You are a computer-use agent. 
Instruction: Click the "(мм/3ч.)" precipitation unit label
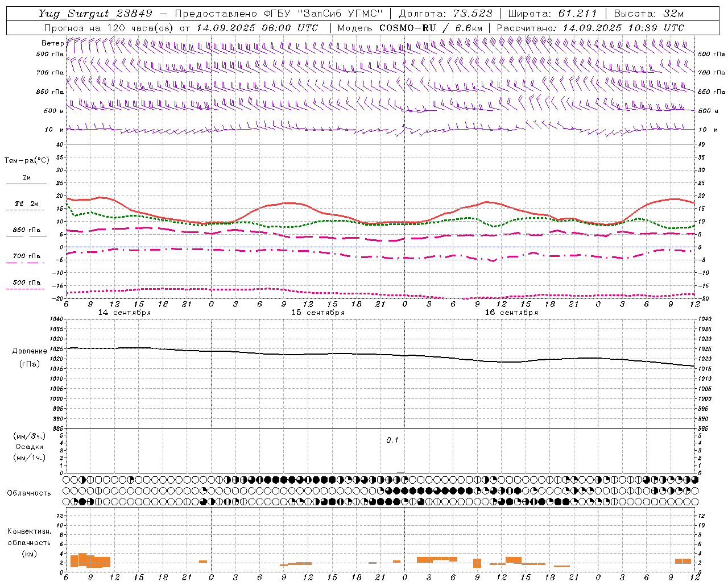point(30,436)
